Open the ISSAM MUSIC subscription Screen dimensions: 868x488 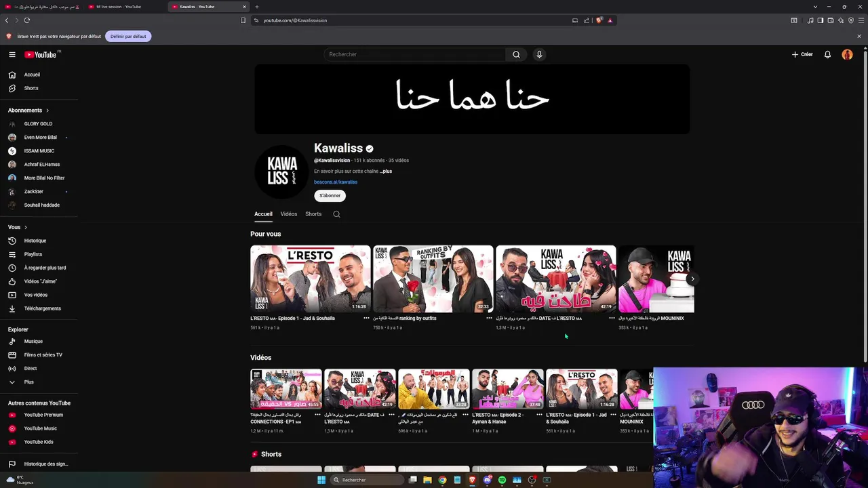(x=39, y=151)
